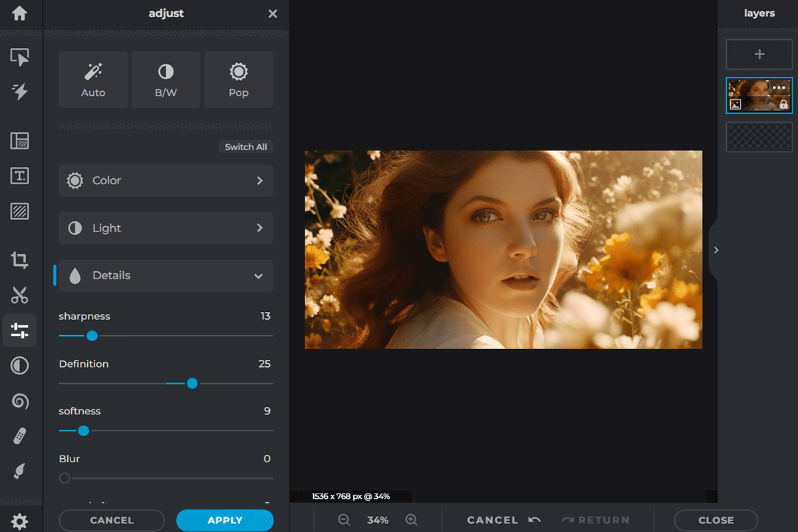Click Switch All in the adjust panel
Screen dimensions: 798x532
click(x=245, y=146)
